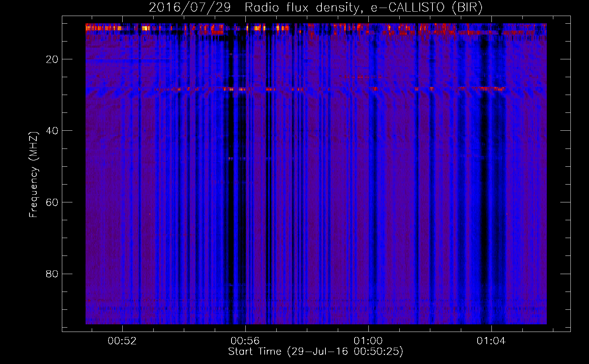This screenshot has width=589, height=364.
Task: Click the 20 MHz frequency tick label
Action: (x=52, y=59)
